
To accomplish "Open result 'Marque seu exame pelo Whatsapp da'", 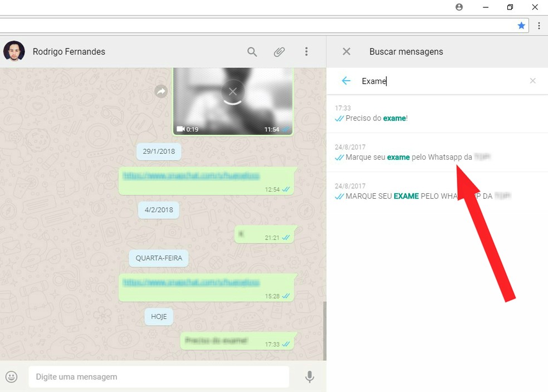I will tap(437, 153).
